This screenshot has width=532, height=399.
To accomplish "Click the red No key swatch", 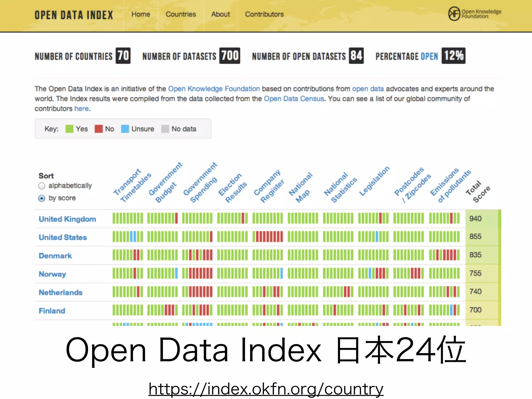I will click(x=99, y=129).
